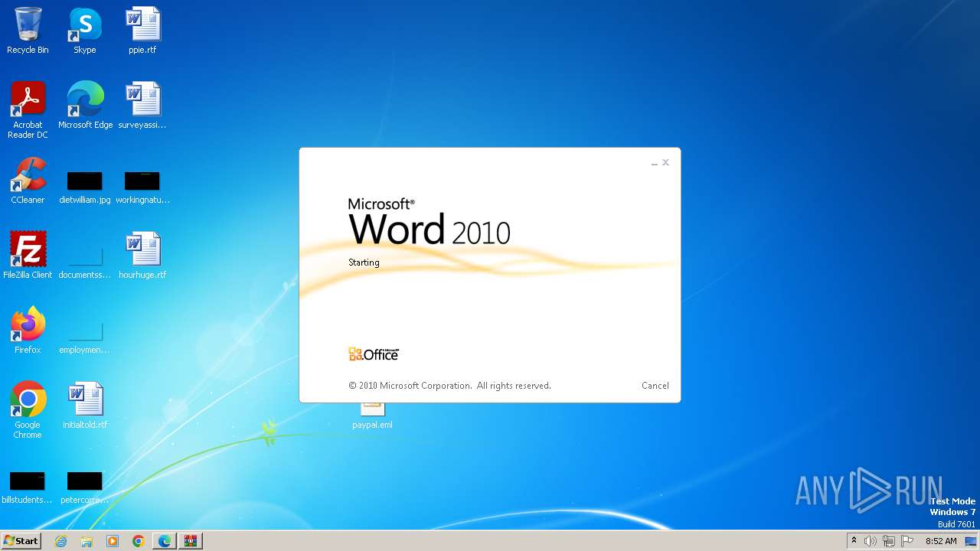Show hidden system tray icons
The image size is (980, 551).
click(854, 541)
